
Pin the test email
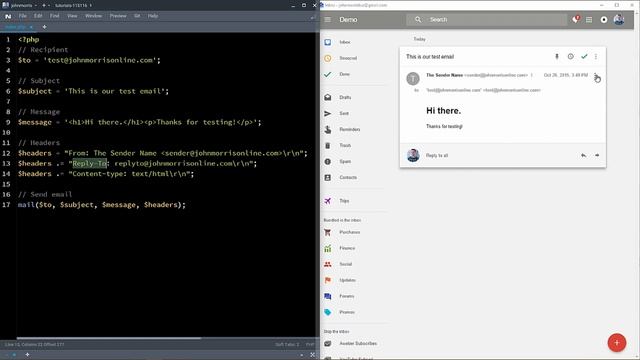(557, 57)
